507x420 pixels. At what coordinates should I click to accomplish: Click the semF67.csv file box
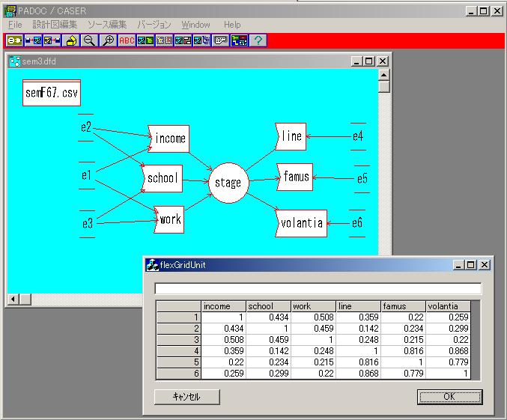[51, 94]
